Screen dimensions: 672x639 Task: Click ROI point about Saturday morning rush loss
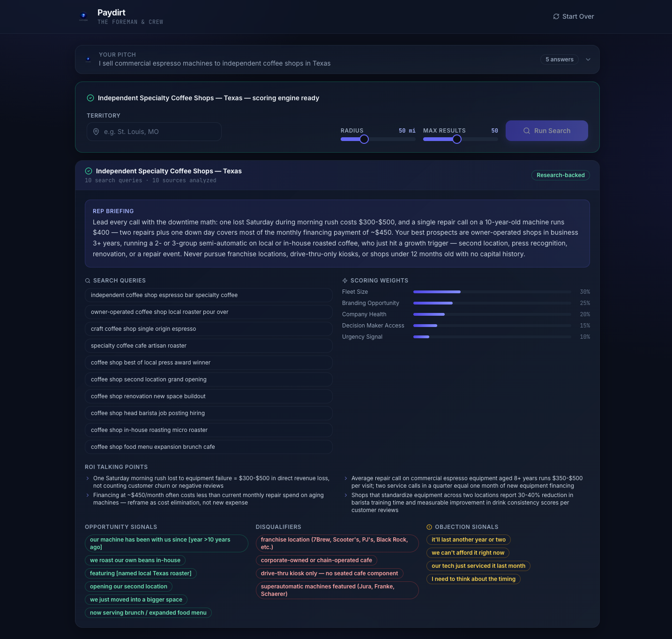point(211,482)
